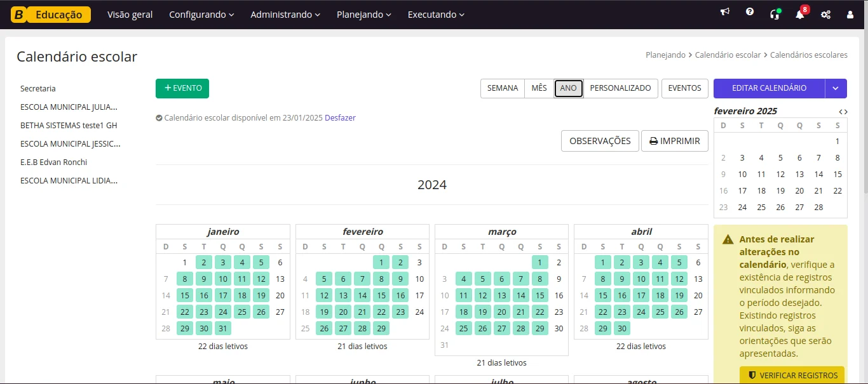Image resolution: width=868 pixels, height=384 pixels.
Task: Click '22 dias letivos' under janeiro
Action: pos(223,347)
